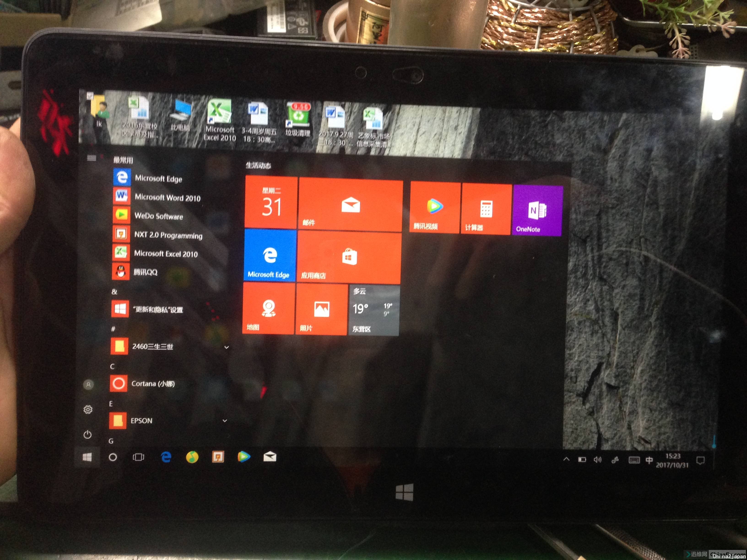The image size is (747, 560).
Task: Click the letter C list header
Action: point(112,366)
